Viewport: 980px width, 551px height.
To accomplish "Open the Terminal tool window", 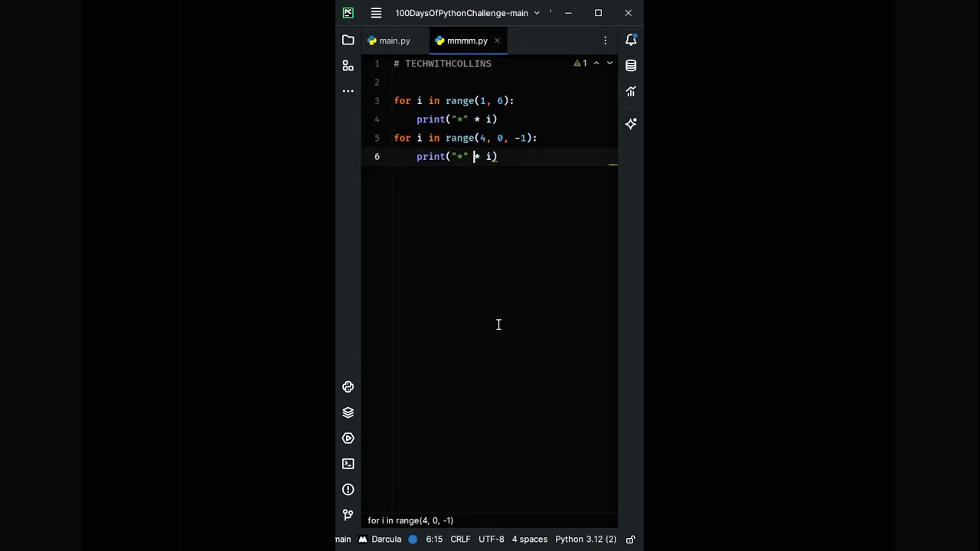I will point(348,464).
